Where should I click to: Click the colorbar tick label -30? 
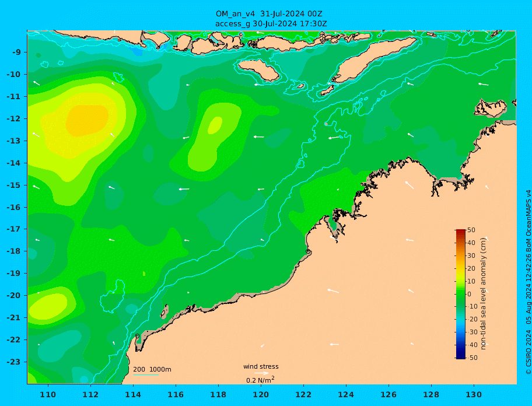[x=472, y=332]
